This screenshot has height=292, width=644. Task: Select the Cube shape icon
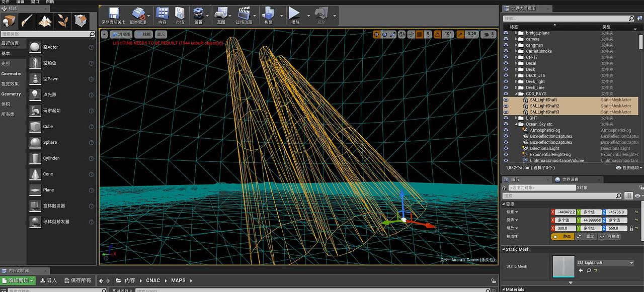(x=35, y=126)
